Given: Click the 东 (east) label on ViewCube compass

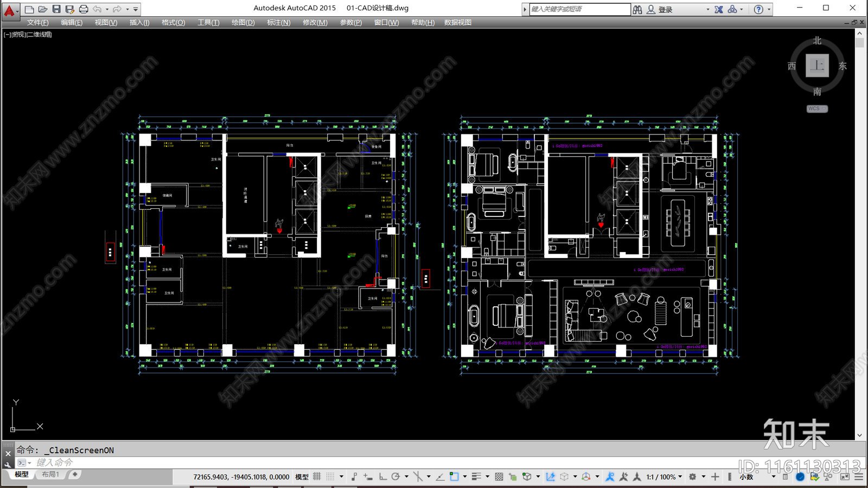Looking at the screenshot, I should coord(843,66).
